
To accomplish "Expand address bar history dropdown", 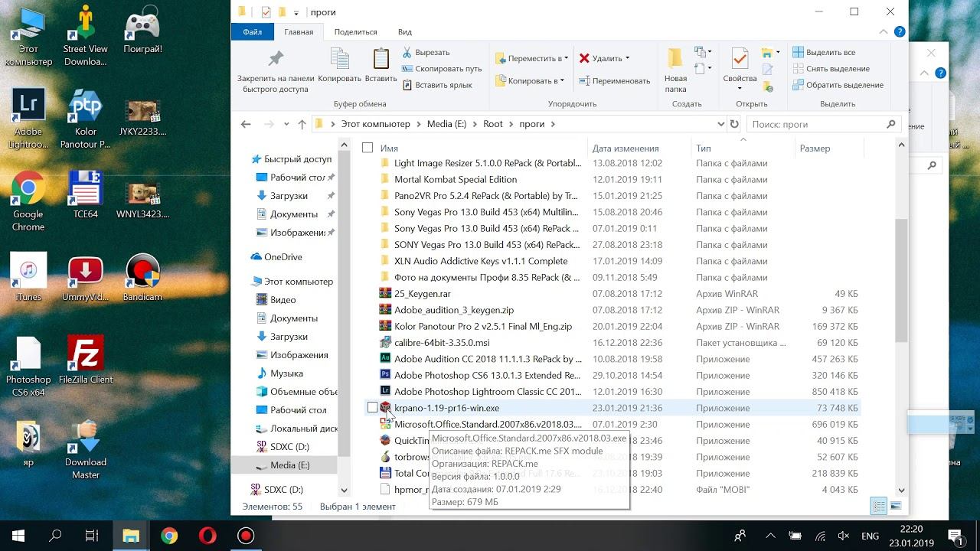I will [x=720, y=124].
